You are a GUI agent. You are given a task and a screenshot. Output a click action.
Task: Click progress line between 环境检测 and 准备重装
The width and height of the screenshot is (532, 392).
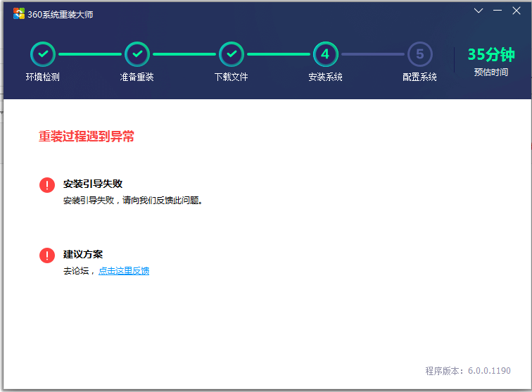tap(90, 54)
